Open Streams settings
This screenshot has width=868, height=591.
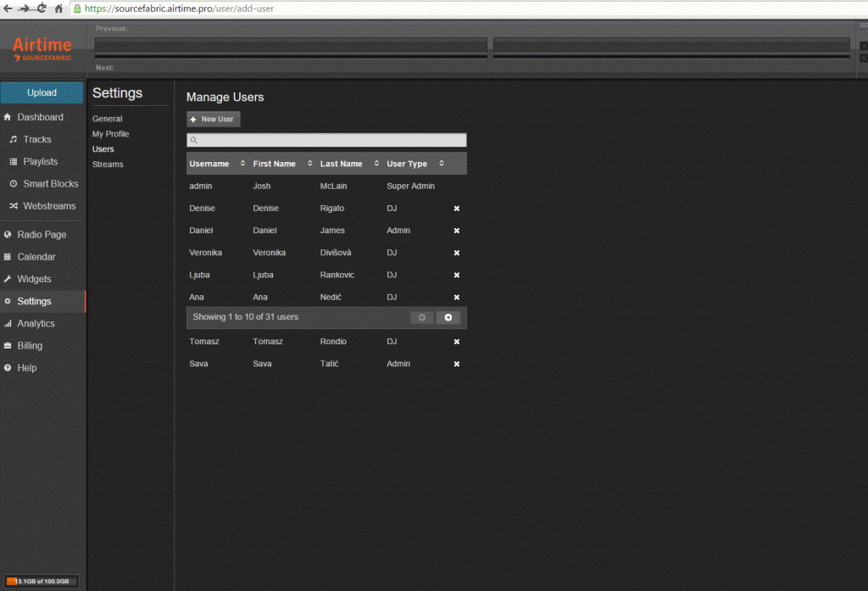[x=108, y=164]
